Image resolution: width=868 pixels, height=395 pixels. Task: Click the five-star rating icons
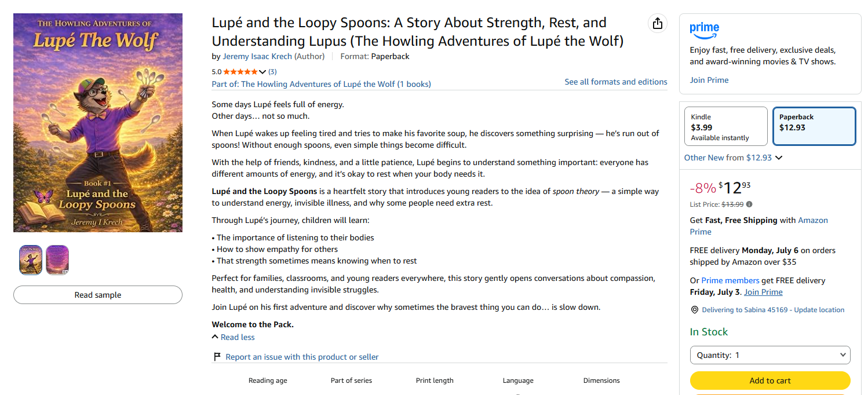240,72
